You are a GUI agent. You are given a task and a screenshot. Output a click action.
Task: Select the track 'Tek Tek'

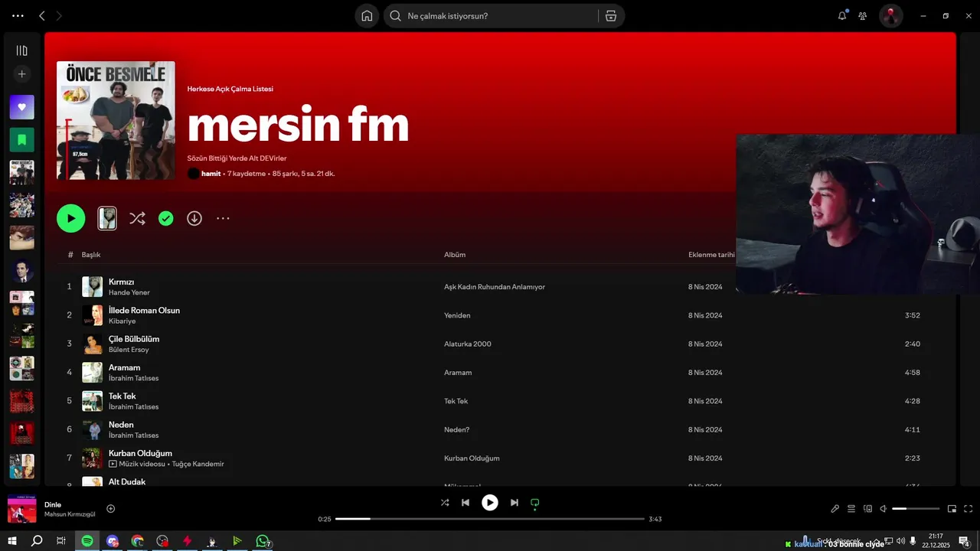point(122,396)
